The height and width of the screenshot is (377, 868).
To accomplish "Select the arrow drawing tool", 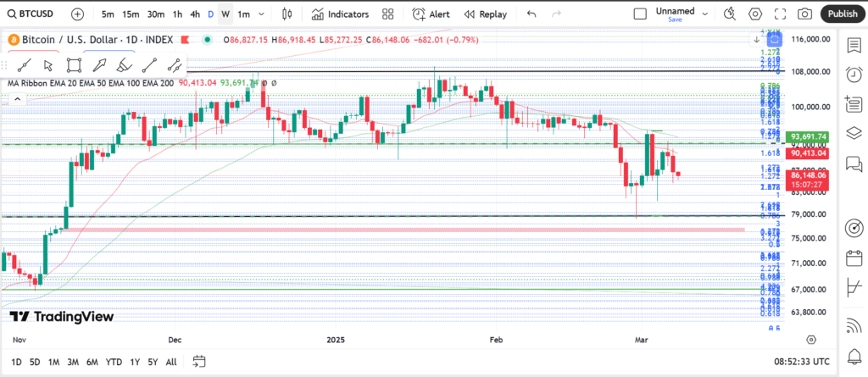I will pyautogui.click(x=98, y=65).
